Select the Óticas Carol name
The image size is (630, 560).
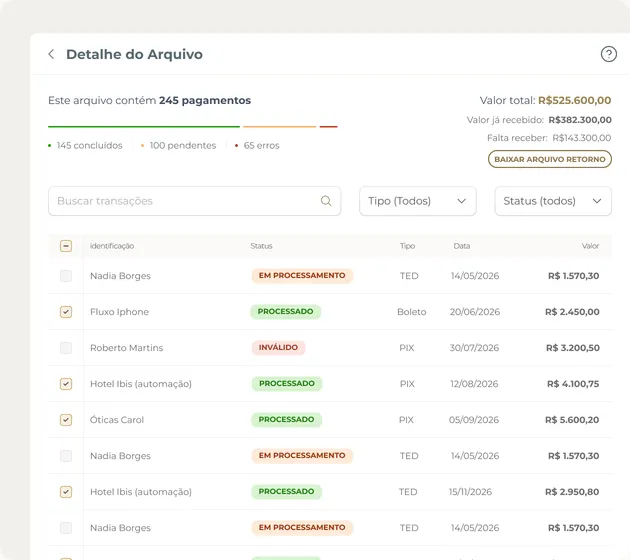117,420
